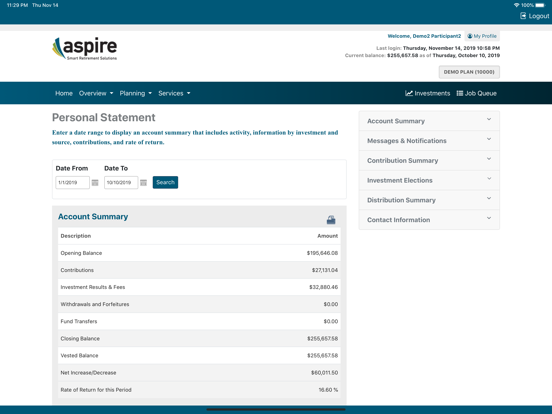Click the Wi-Fi icon in status bar
This screenshot has width=552, height=414.
click(x=516, y=5)
